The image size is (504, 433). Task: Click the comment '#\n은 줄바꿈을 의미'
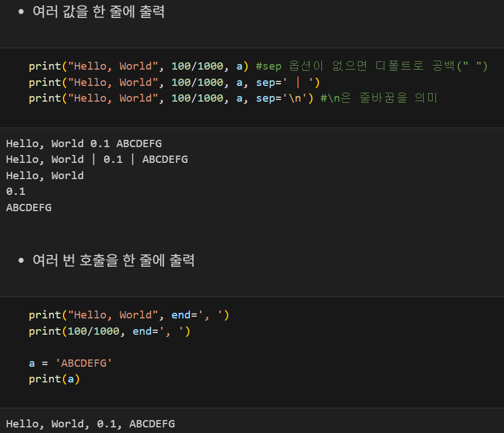tap(379, 98)
